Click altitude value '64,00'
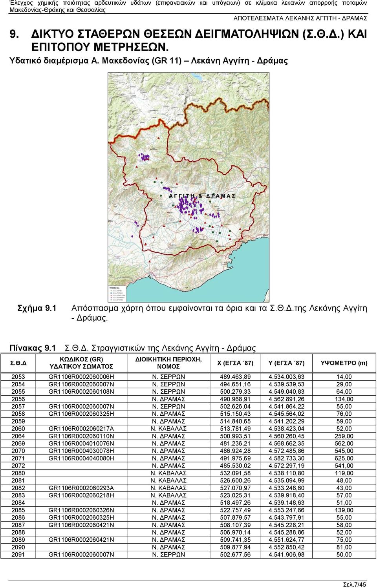This screenshot has height=588, width=377. pos(344,392)
